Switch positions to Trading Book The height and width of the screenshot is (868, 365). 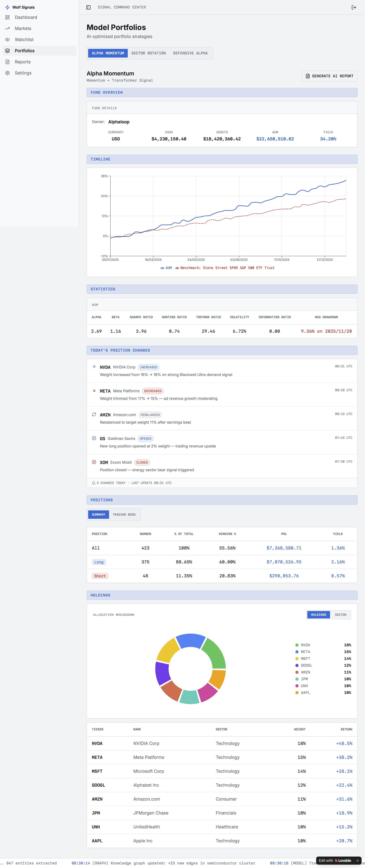[x=124, y=515]
